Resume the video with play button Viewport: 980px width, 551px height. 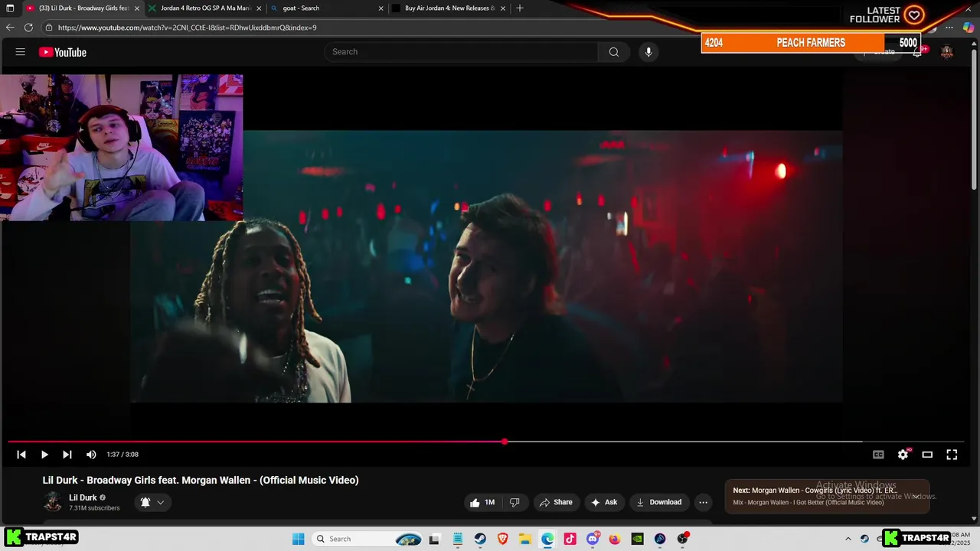(x=44, y=455)
